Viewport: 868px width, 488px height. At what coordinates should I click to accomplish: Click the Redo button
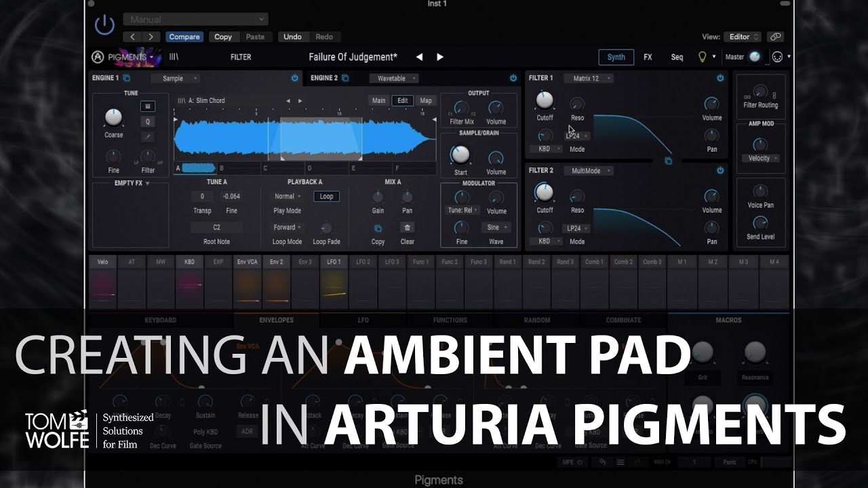coord(324,37)
